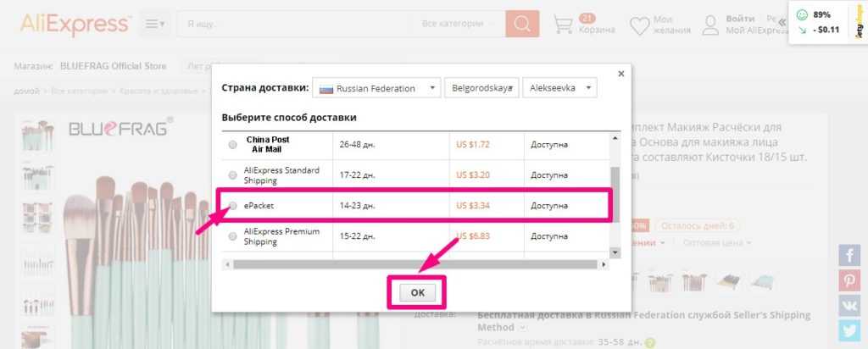
Task: Click the orange search magnifier button
Action: 522,24
